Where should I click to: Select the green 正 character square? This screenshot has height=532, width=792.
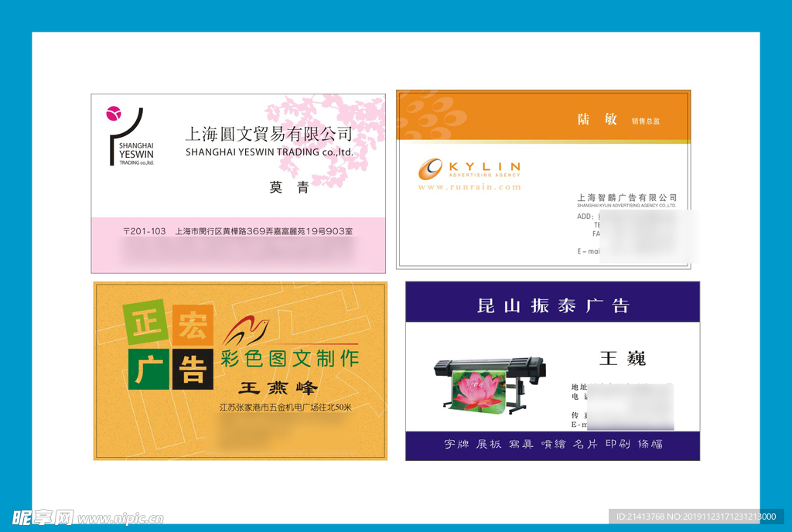[145, 322]
